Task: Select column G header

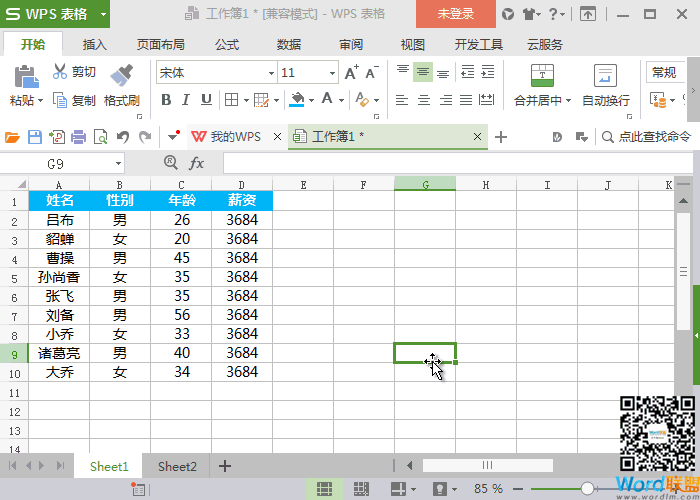Action: (425, 184)
